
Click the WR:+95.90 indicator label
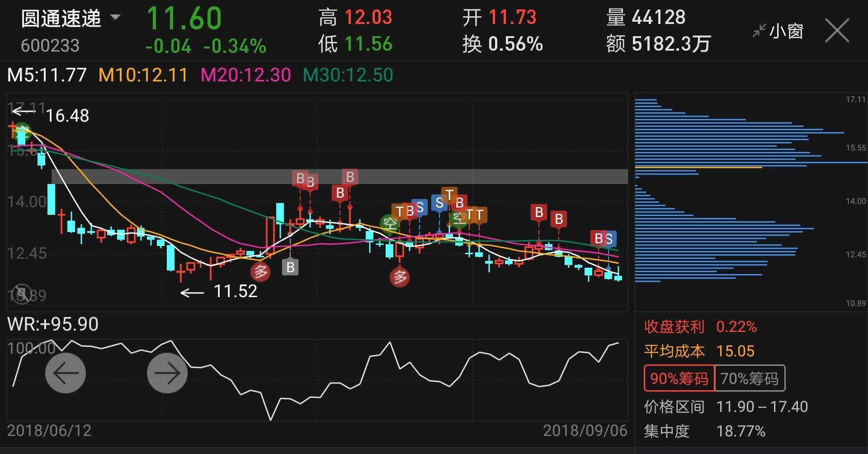coord(53,324)
